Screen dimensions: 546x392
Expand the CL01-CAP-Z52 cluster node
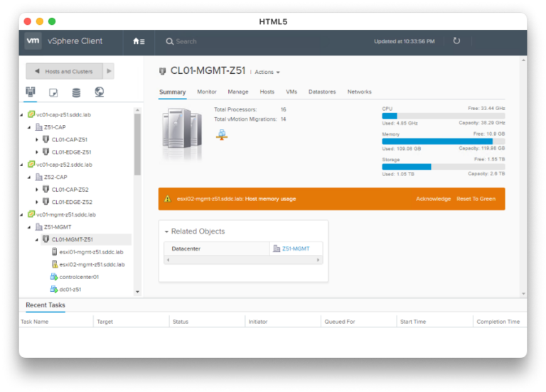coord(37,190)
